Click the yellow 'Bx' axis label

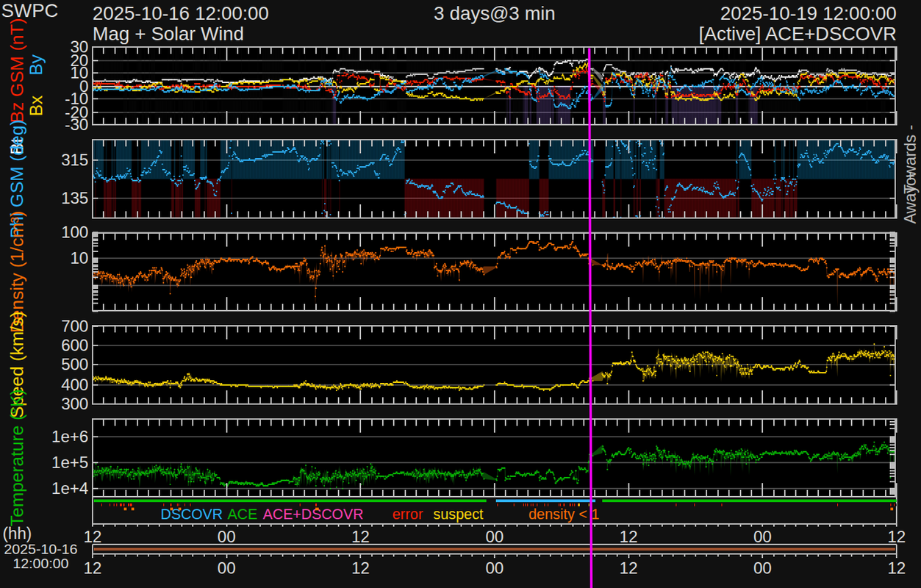[x=37, y=104]
